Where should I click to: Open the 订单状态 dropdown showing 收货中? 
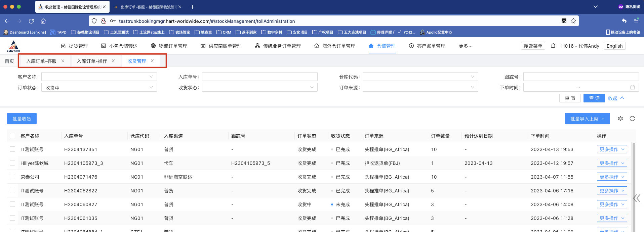point(99,88)
